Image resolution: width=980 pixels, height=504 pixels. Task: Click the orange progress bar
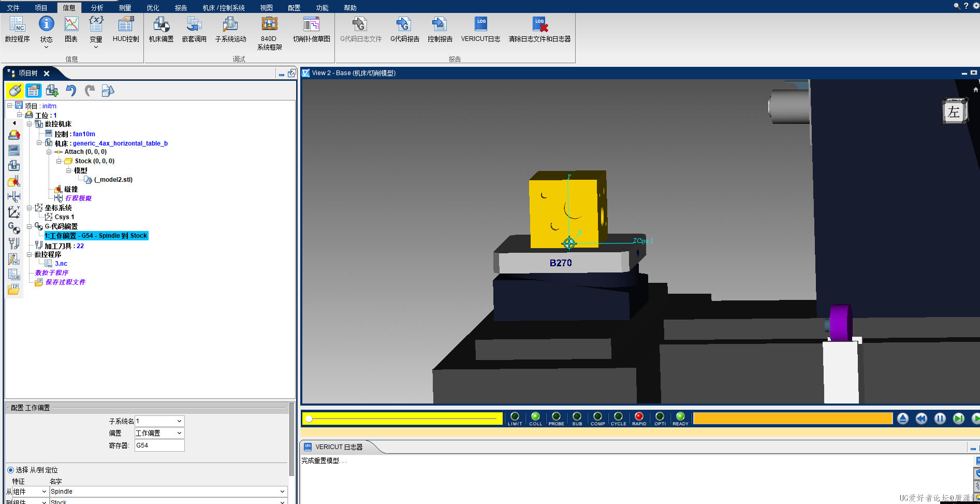[793, 419]
